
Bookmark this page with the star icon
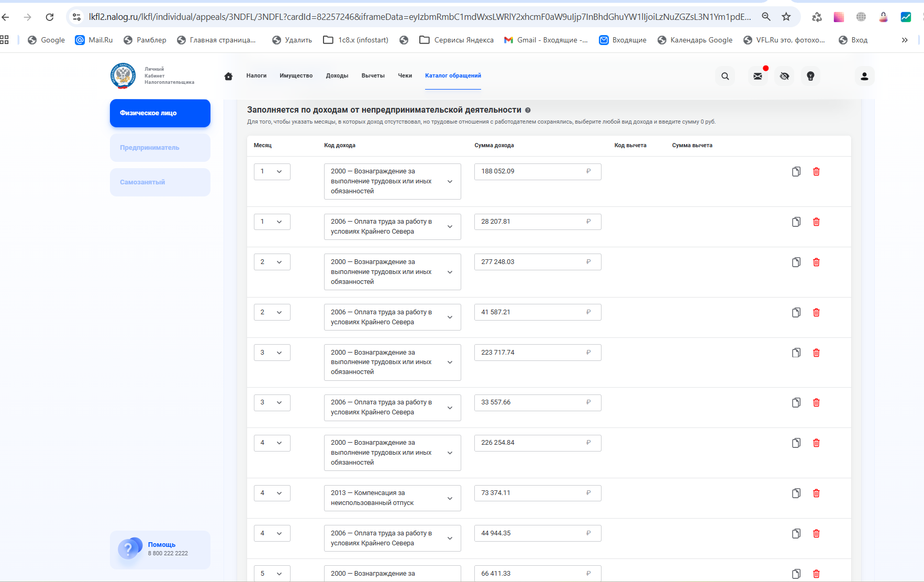point(786,17)
